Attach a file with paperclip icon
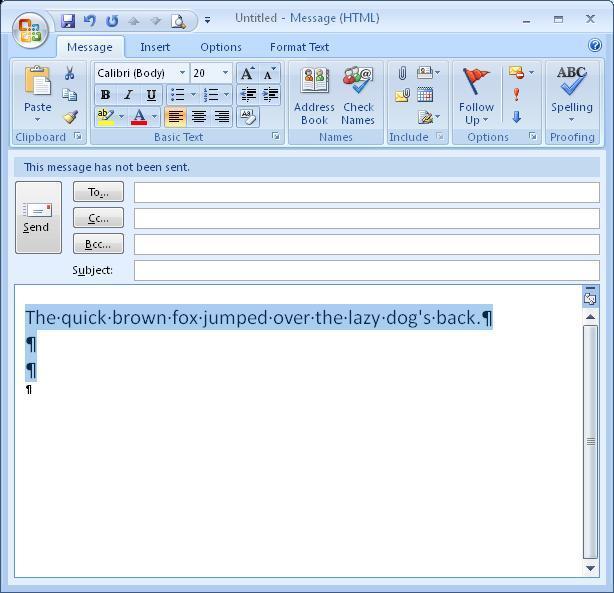The image size is (614, 593). click(402, 73)
